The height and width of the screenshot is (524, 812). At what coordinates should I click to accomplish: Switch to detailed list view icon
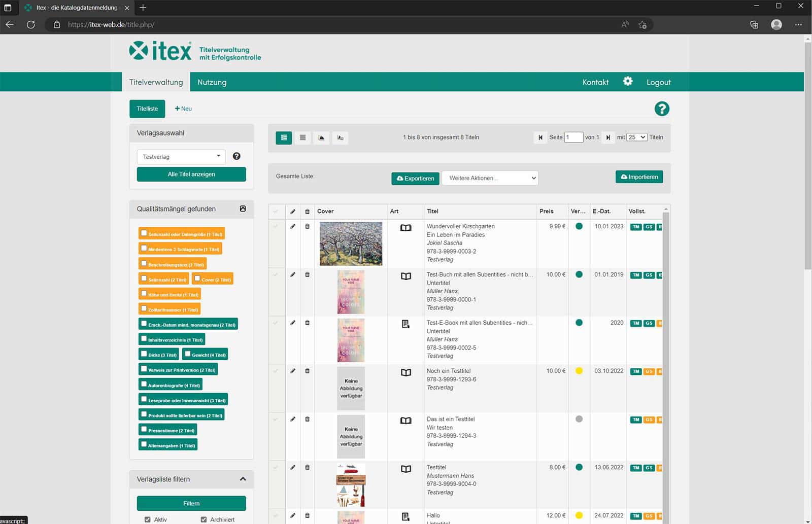(284, 137)
